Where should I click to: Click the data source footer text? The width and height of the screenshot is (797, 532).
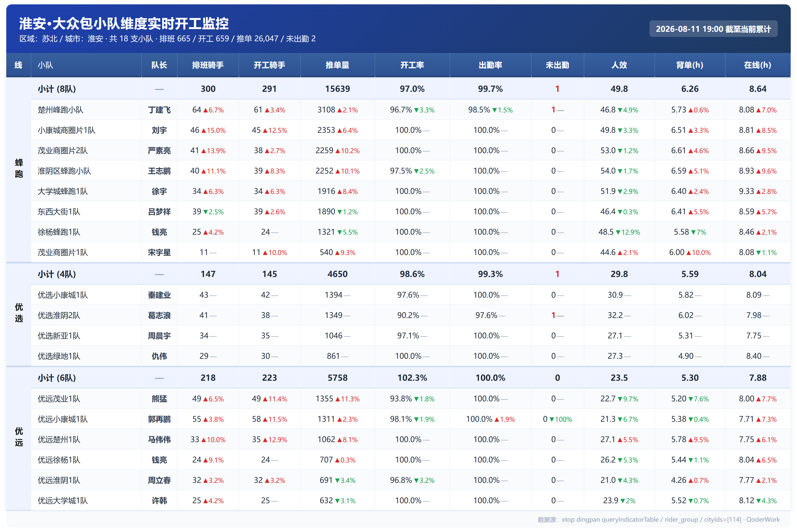(658, 520)
